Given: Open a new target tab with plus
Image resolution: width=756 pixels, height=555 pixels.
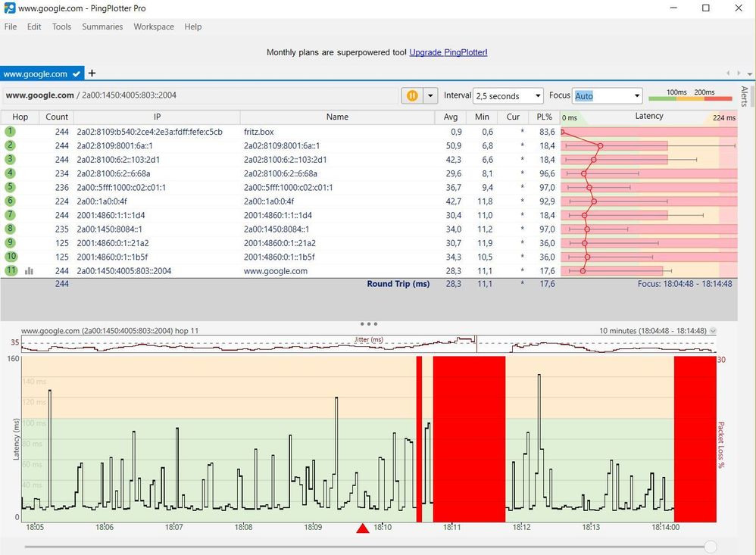Looking at the screenshot, I should 92,73.
